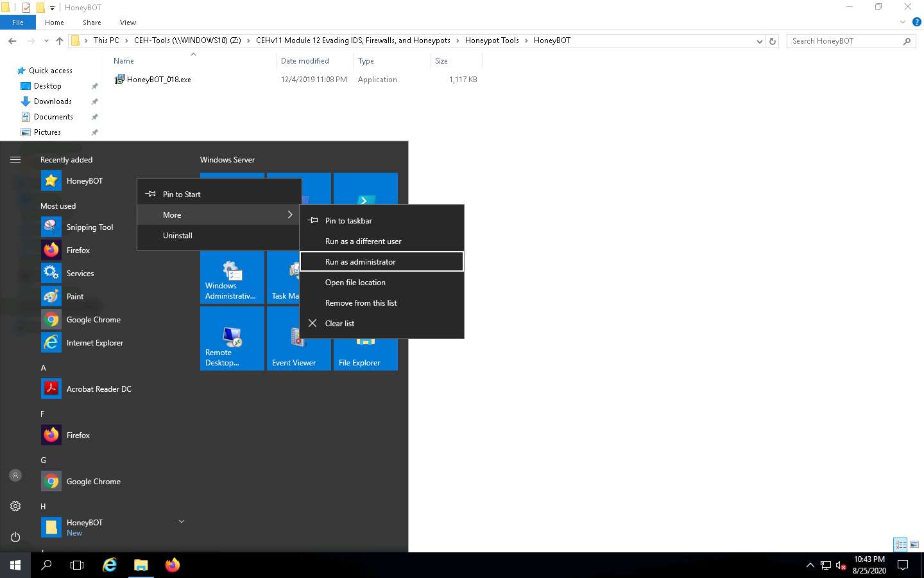Open the More submenu
This screenshot has height=578, width=924.
219,215
